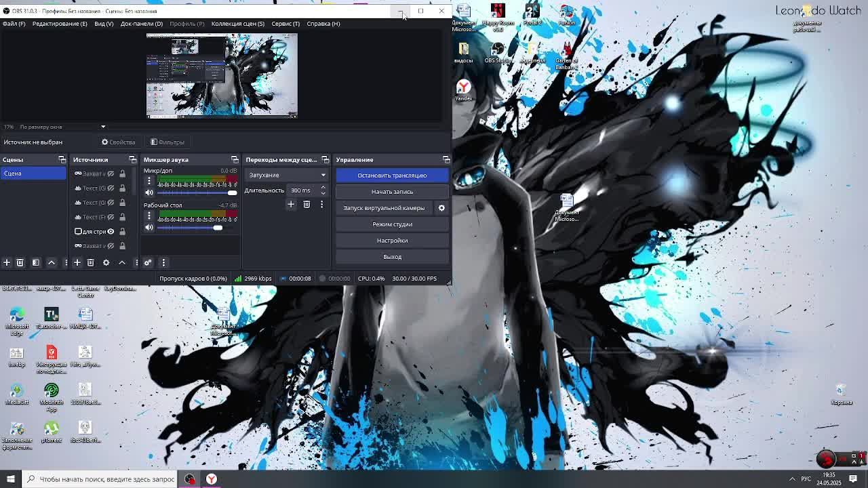This screenshot has width=868, height=488.
Task: Open Микр/доп channel three-dot options
Action: tap(149, 181)
